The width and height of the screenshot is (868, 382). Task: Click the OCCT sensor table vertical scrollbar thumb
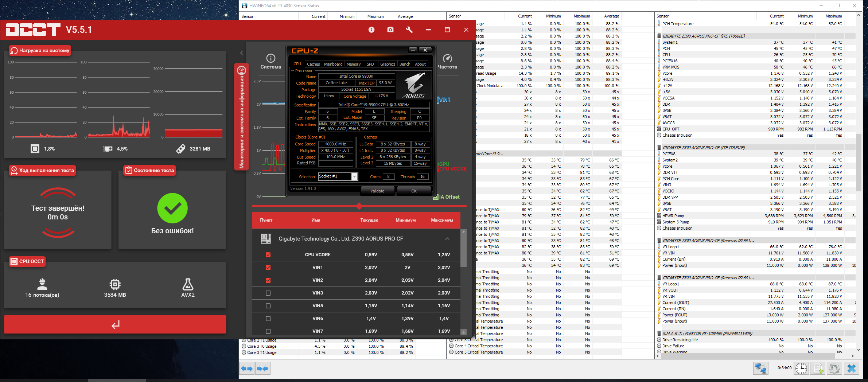coord(464,251)
